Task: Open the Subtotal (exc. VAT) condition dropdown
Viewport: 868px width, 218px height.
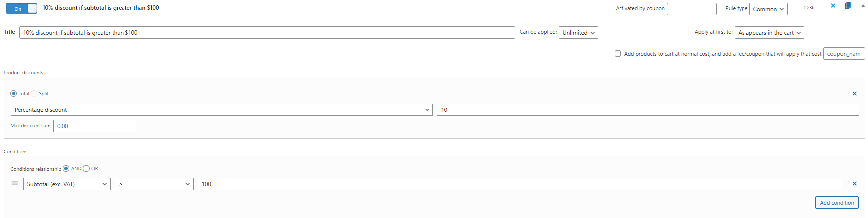Action: [x=67, y=184]
